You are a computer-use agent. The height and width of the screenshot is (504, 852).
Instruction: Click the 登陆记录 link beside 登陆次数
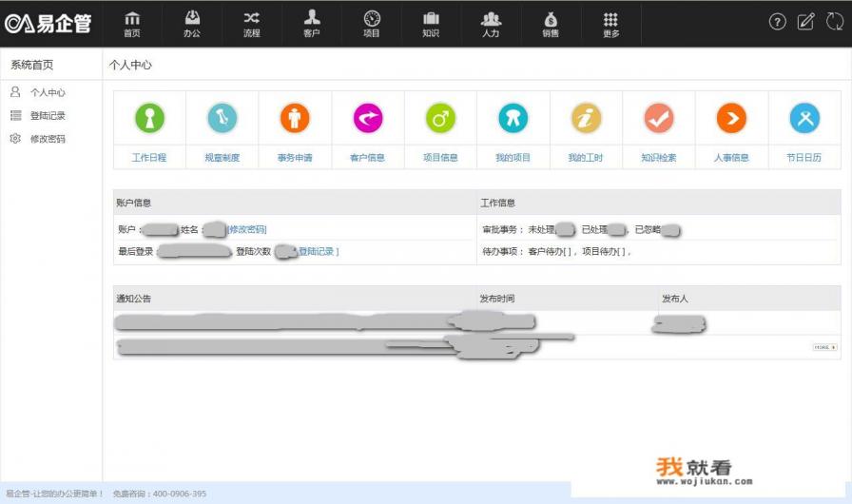(319, 251)
